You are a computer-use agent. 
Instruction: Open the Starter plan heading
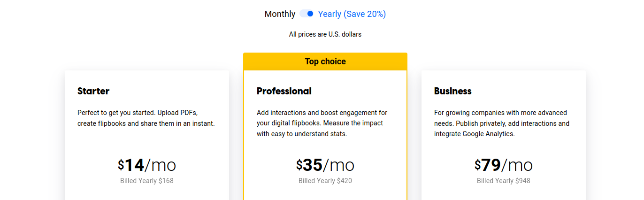point(93,91)
